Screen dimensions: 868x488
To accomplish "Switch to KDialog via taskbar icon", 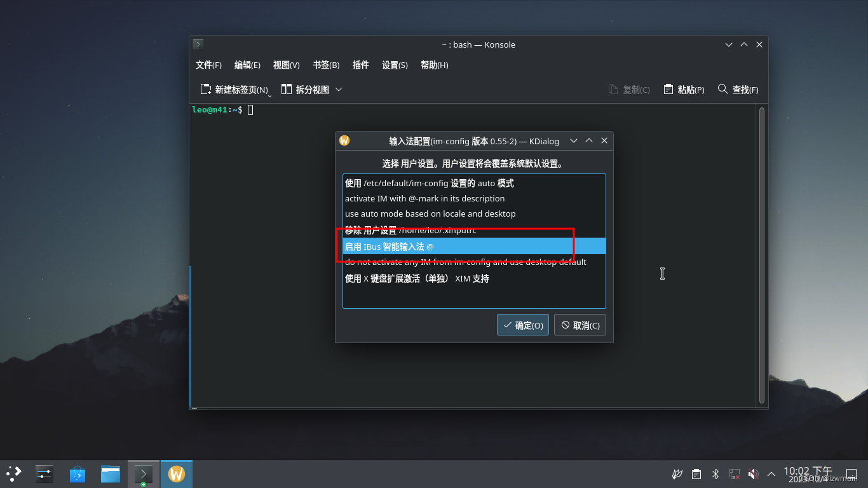I will coord(177,473).
